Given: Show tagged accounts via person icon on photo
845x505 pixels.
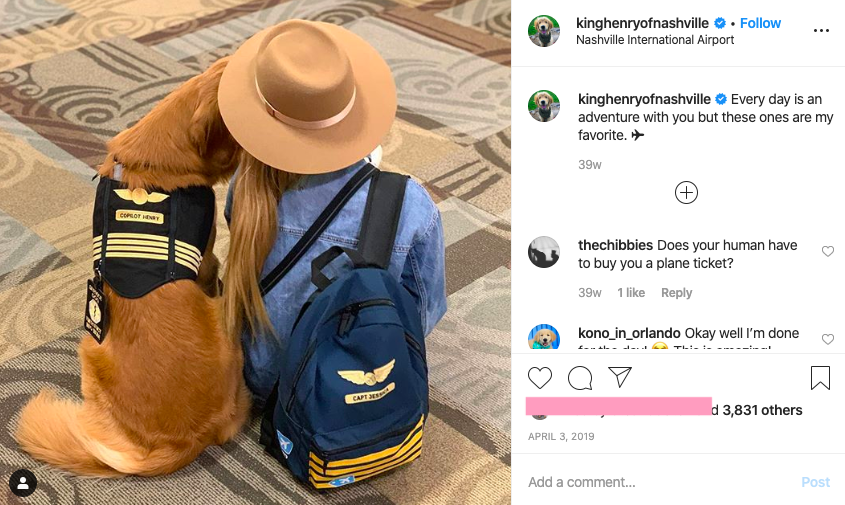Looking at the screenshot, I should click(23, 483).
